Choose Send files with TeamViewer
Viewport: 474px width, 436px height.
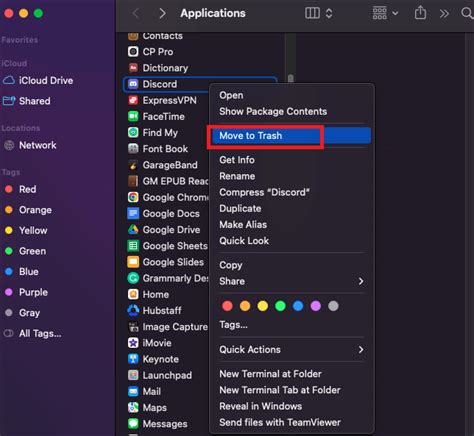(280, 422)
